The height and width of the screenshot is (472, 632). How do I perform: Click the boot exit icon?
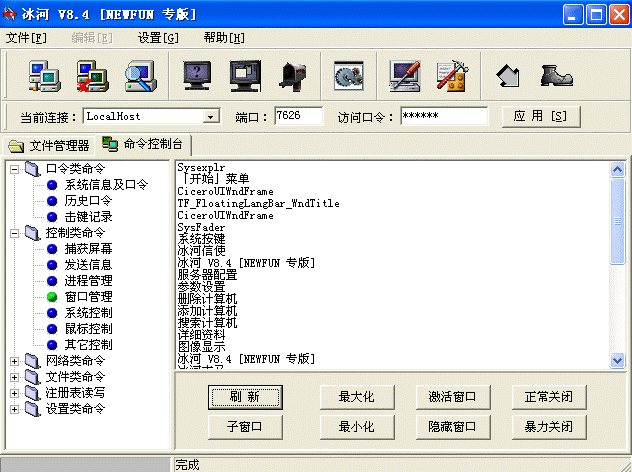point(556,76)
